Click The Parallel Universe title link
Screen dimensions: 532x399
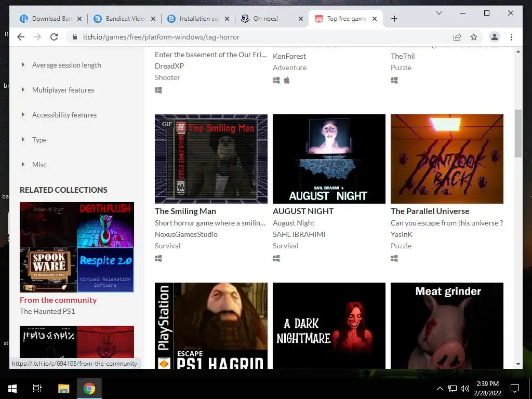tap(430, 211)
